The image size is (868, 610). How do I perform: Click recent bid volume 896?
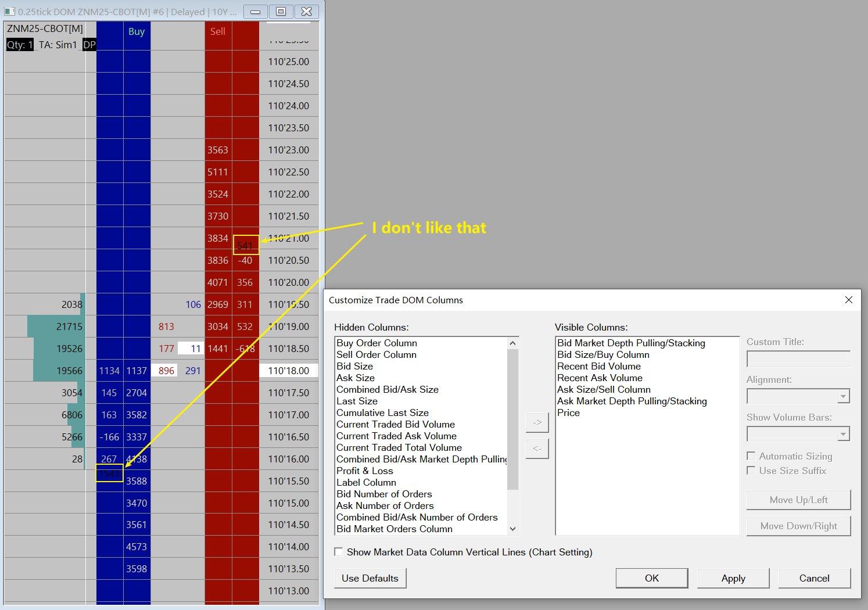pyautogui.click(x=166, y=371)
